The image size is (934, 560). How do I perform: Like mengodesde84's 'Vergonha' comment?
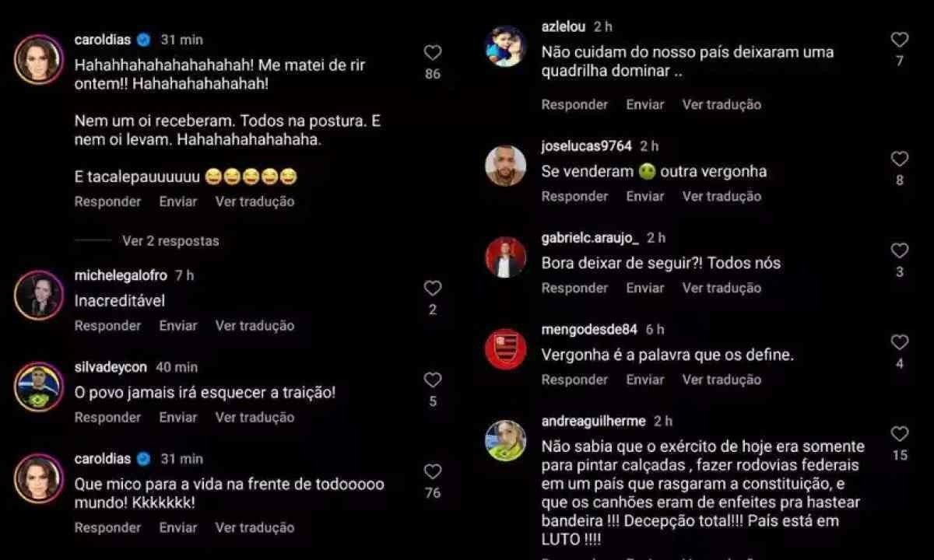[900, 343]
